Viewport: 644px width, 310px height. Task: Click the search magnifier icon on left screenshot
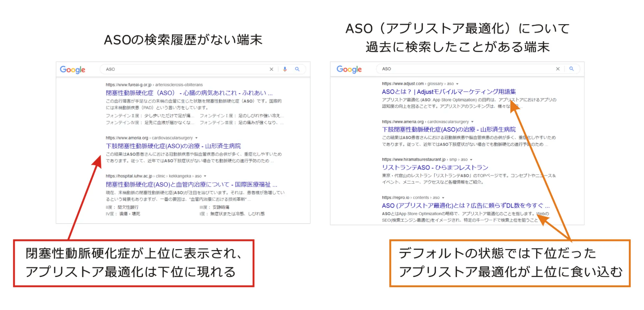(297, 69)
